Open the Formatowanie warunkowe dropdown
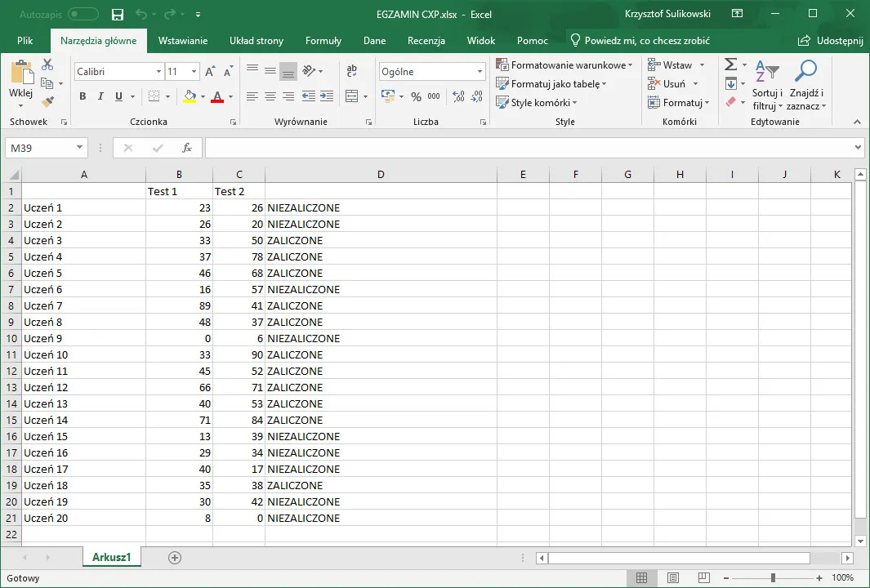 click(x=564, y=65)
